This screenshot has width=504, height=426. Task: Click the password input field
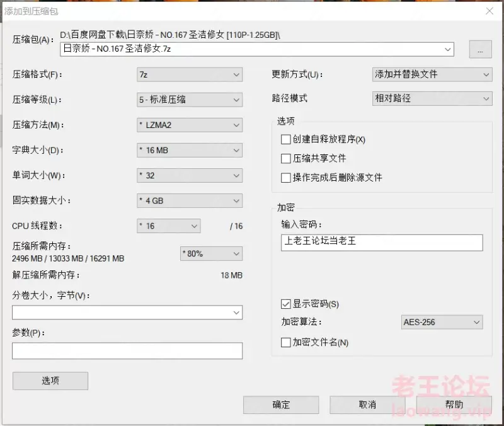382,243
